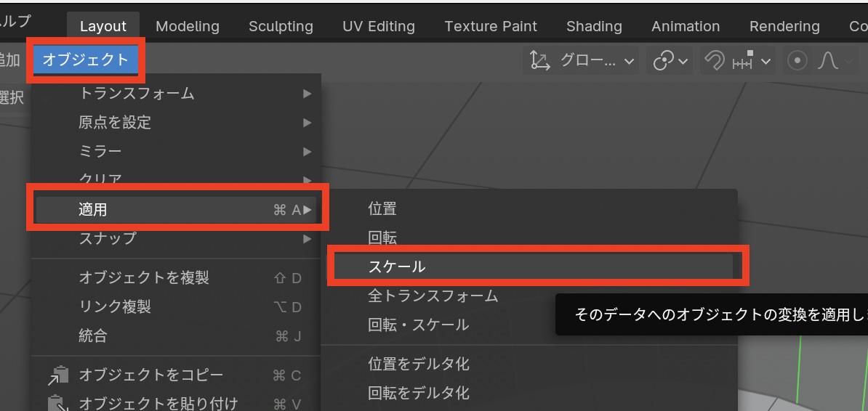Click the pivot point icon
The width and height of the screenshot is (868, 411).
[663, 61]
